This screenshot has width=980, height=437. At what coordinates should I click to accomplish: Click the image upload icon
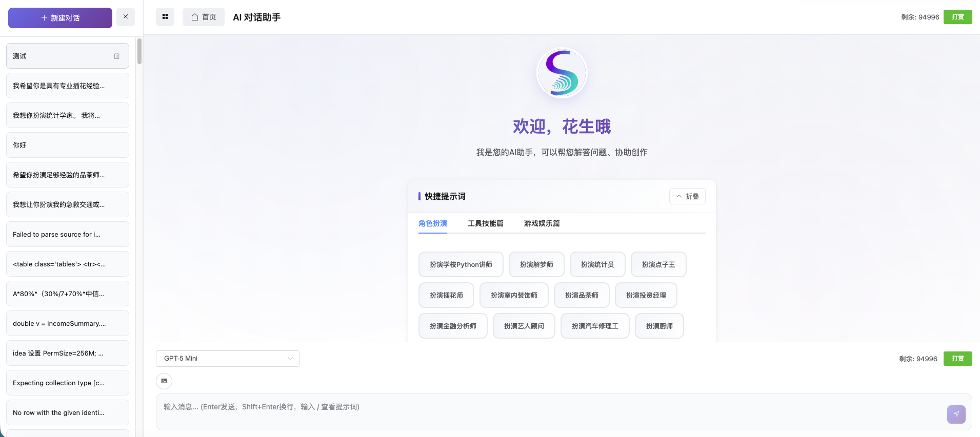164,381
